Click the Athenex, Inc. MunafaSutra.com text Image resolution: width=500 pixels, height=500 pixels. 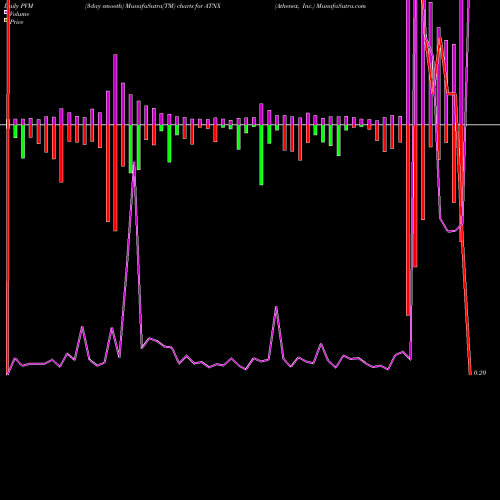pyautogui.click(x=320, y=6)
